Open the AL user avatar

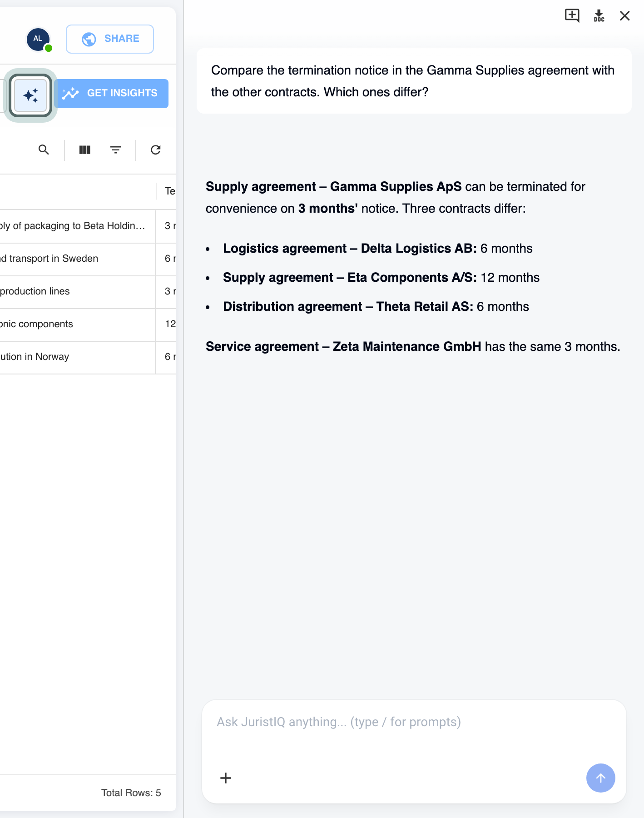tap(38, 39)
